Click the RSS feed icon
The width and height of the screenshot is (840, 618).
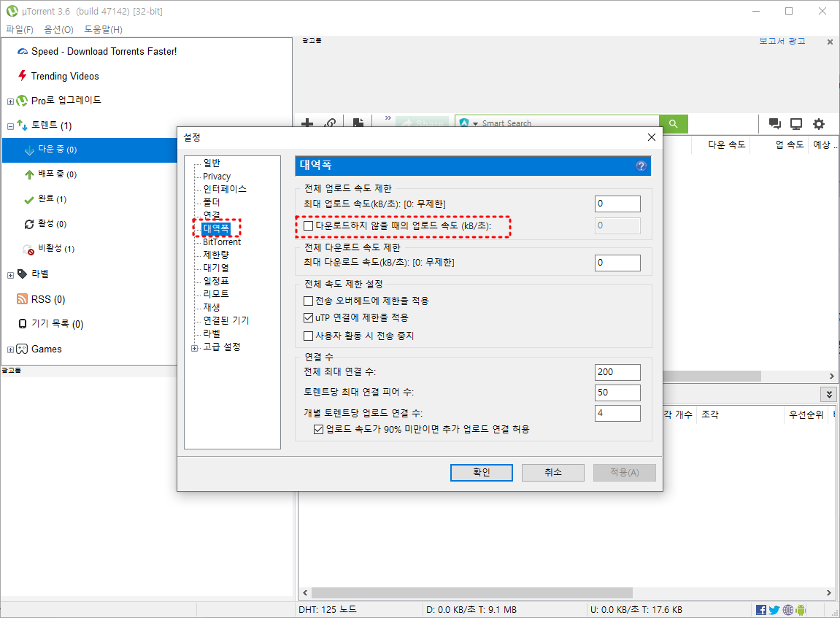coord(22,299)
